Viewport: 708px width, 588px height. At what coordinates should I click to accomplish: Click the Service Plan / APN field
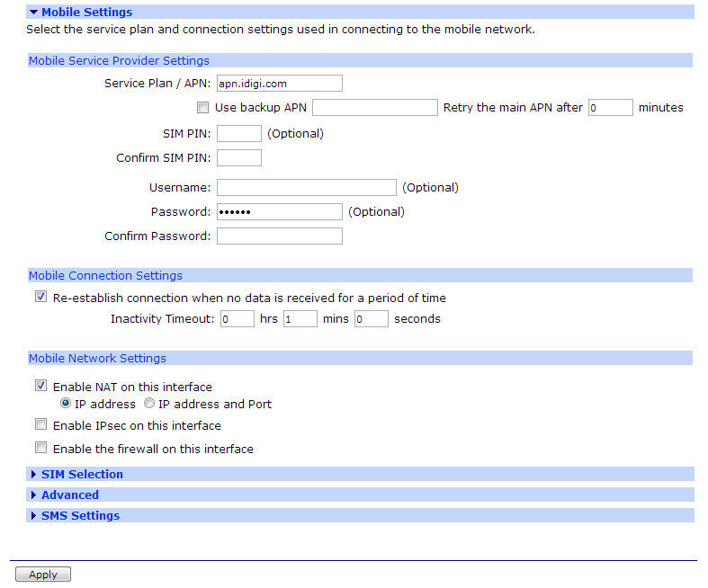[x=279, y=84]
